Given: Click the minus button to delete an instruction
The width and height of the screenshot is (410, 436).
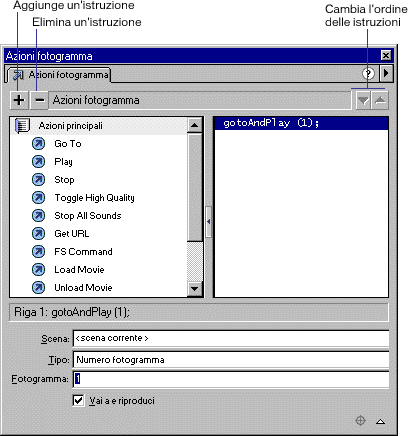Looking at the screenshot, I should [x=39, y=100].
